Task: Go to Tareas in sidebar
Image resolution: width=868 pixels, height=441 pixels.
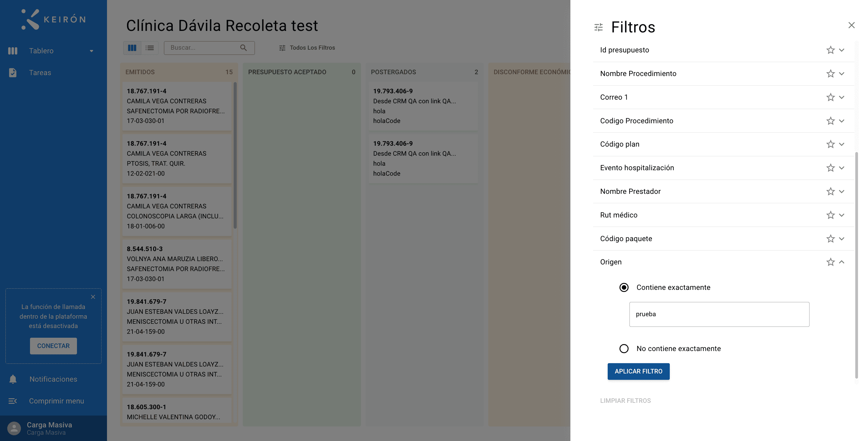Action: (x=40, y=73)
